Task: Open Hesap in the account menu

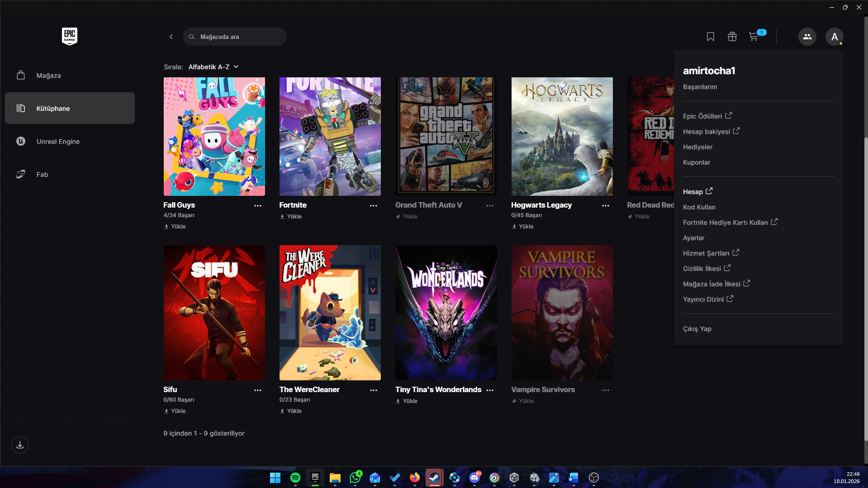Action: pyautogui.click(x=698, y=192)
